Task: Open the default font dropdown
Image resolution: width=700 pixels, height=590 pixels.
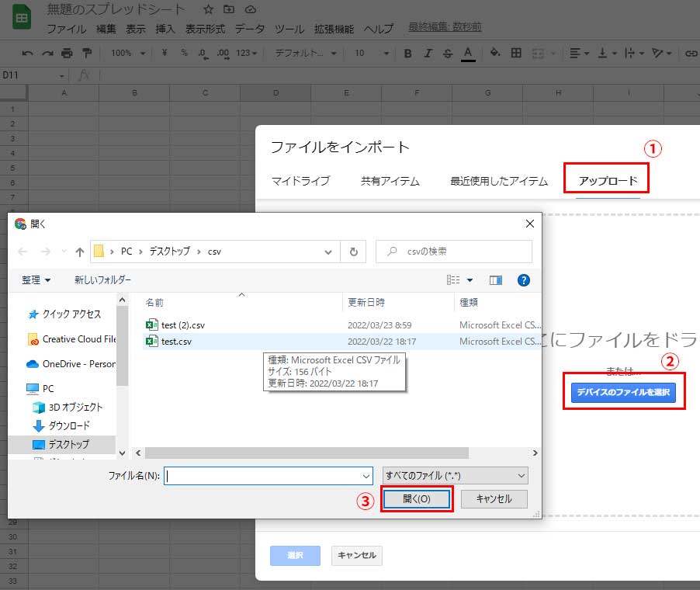Action: (x=305, y=53)
